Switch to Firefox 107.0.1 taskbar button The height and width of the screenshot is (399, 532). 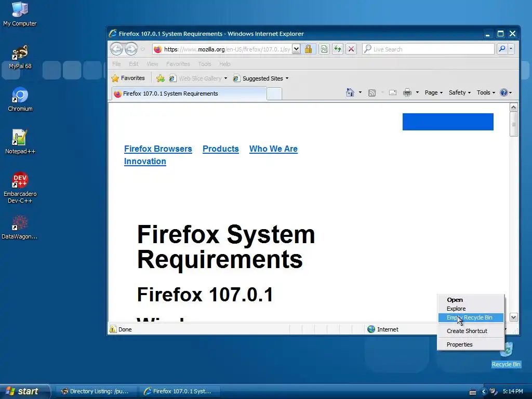pos(180,391)
